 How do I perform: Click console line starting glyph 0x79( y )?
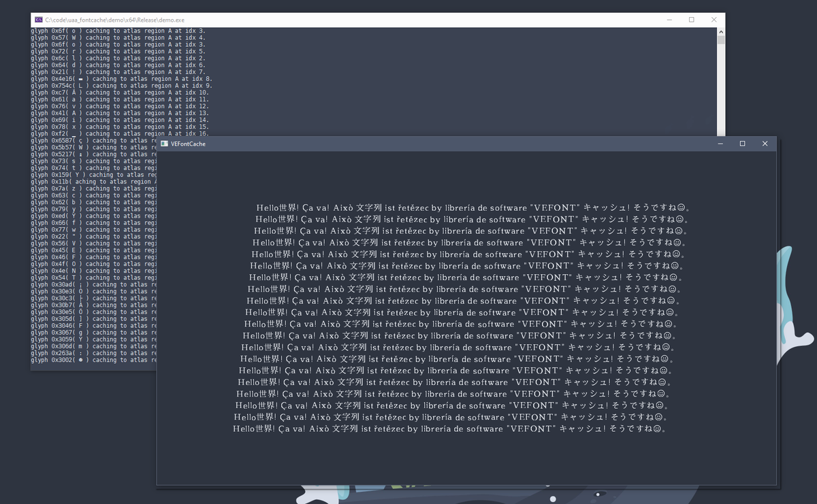pyautogui.click(x=94, y=209)
